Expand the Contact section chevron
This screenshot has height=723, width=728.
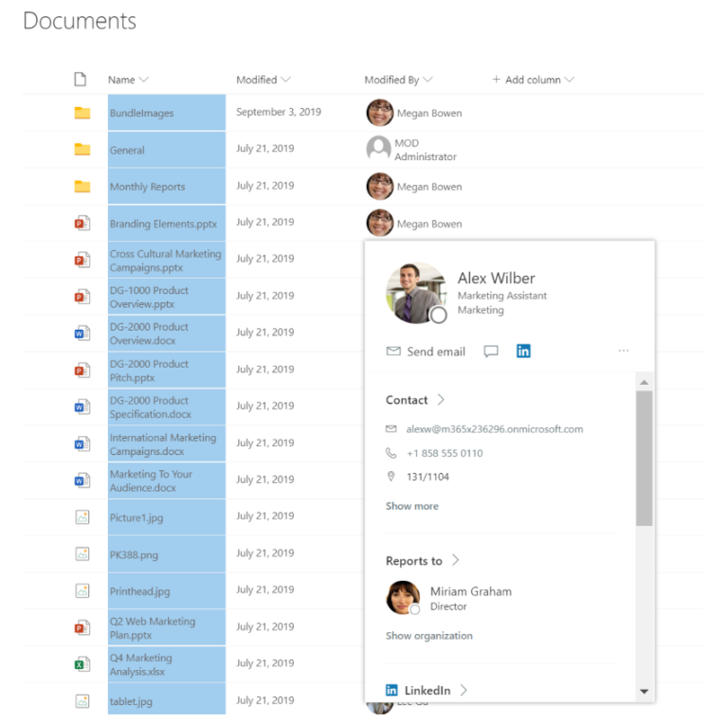coord(441,400)
